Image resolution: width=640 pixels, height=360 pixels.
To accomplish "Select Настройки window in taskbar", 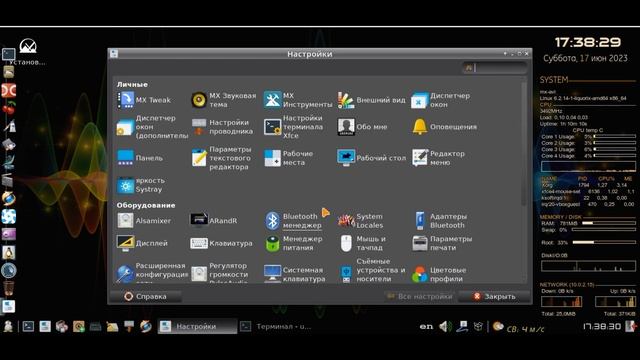I will click(198, 327).
